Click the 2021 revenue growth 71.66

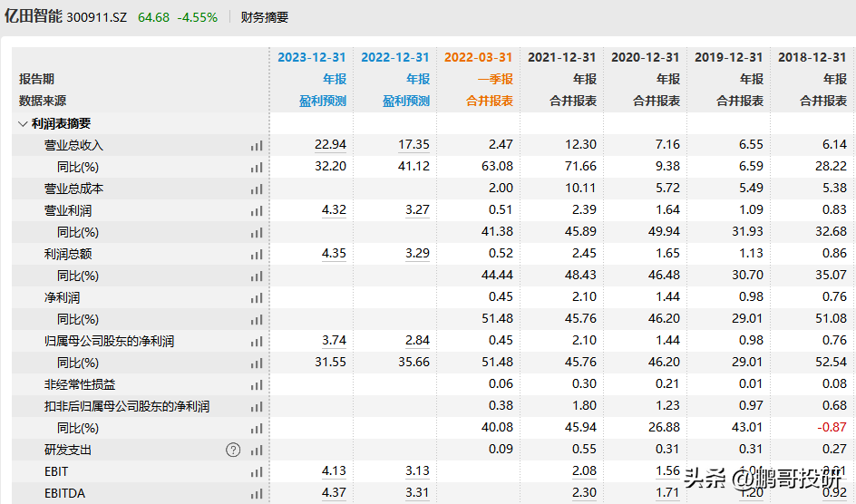pos(581,167)
